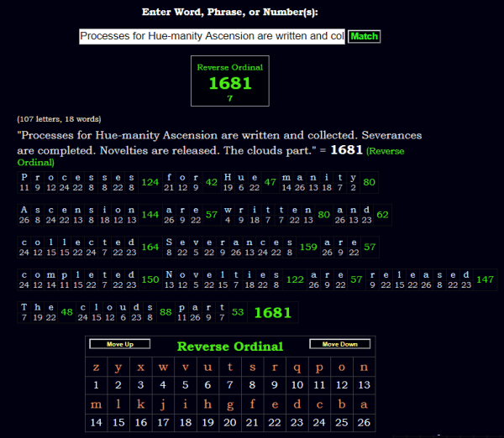Click letter m in cipher chart

(96, 404)
